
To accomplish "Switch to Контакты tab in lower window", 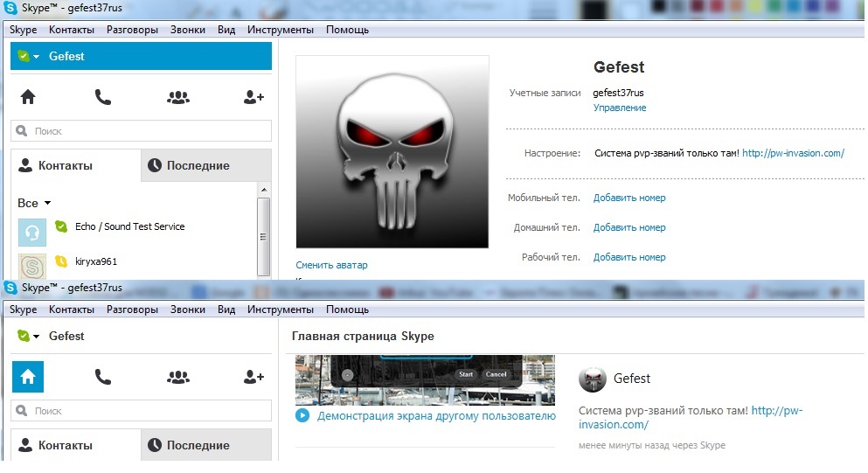I will pos(76,445).
